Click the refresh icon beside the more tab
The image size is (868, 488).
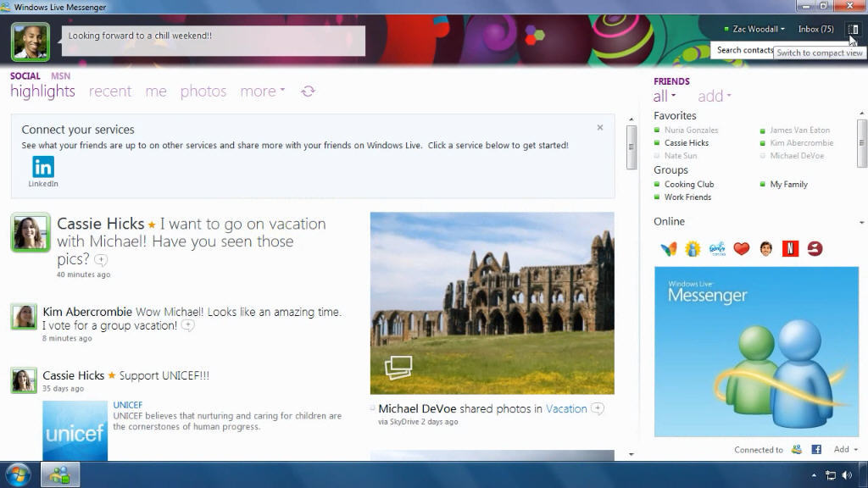click(x=308, y=91)
